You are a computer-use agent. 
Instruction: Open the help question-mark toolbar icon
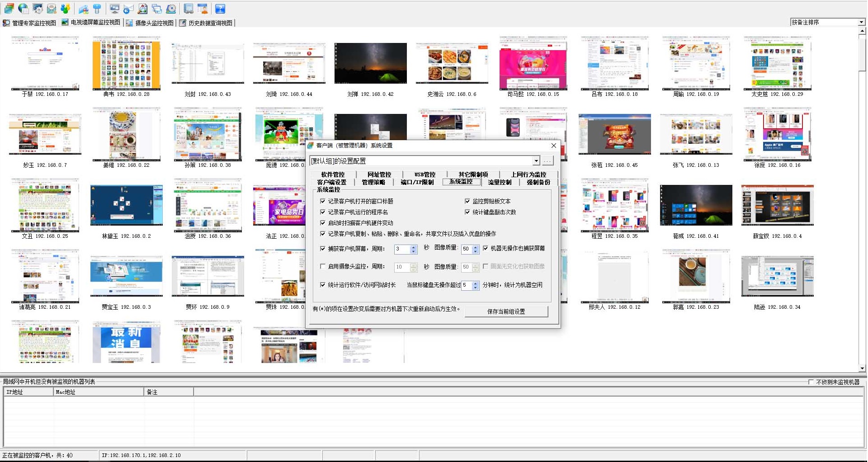[x=220, y=9]
